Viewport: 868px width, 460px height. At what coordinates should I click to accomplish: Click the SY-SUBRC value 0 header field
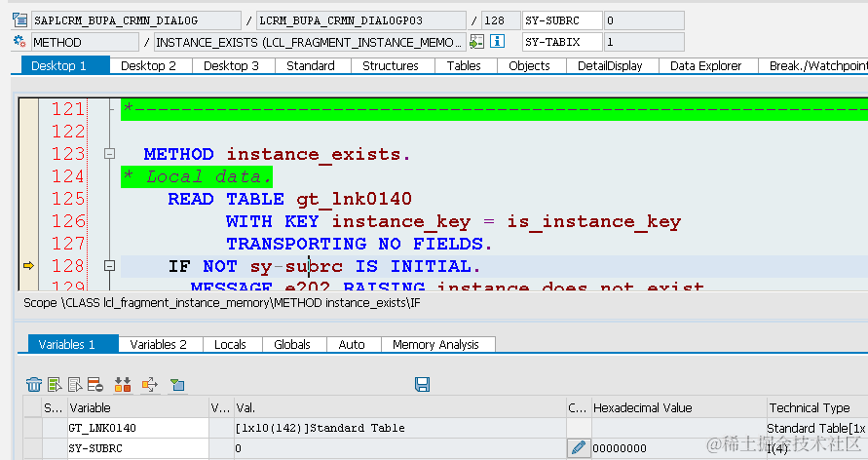coord(644,20)
